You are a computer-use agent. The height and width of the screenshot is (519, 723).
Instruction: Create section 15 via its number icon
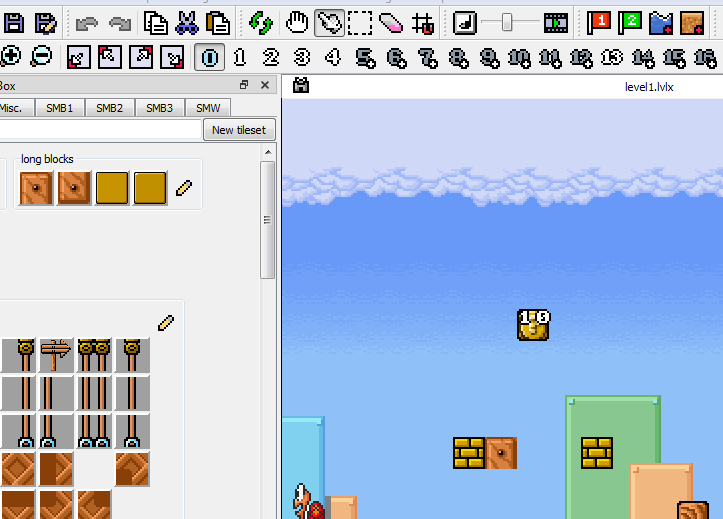click(x=675, y=58)
